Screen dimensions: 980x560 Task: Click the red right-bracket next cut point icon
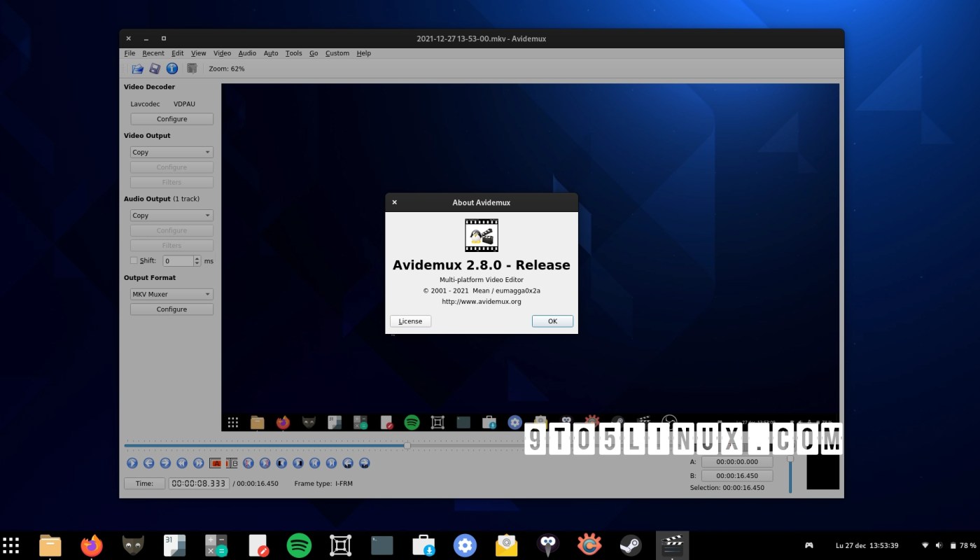[265, 463]
